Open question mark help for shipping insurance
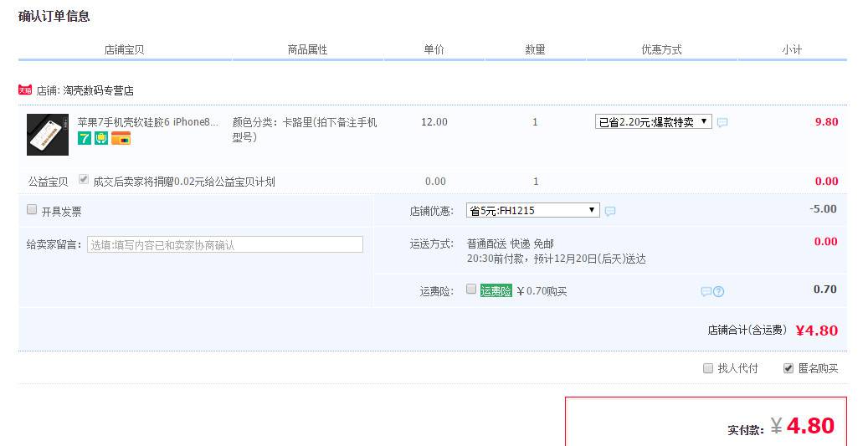This screenshot has width=868, height=446. click(718, 291)
